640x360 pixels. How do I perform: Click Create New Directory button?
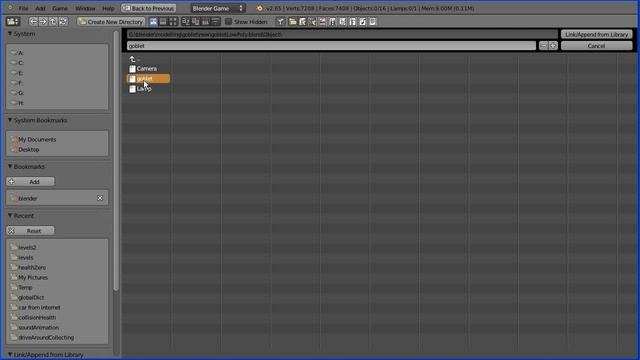click(111, 22)
